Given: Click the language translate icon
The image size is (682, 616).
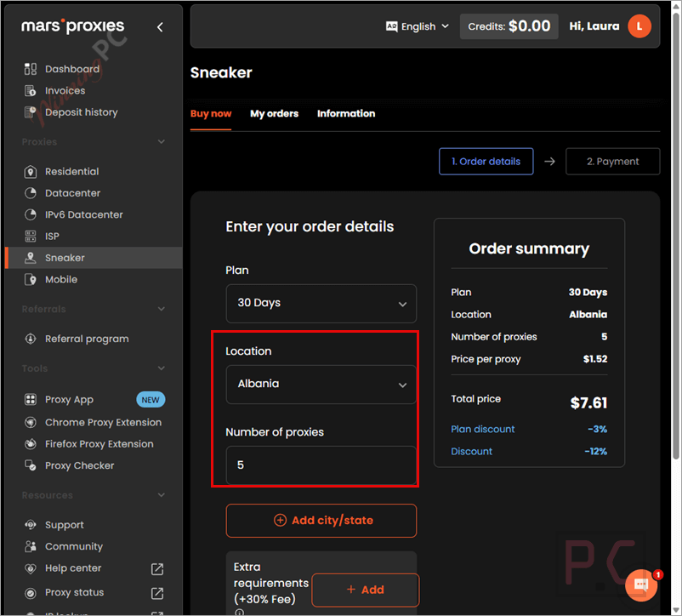Looking at the screenshot, I should (x=391, y=26).
